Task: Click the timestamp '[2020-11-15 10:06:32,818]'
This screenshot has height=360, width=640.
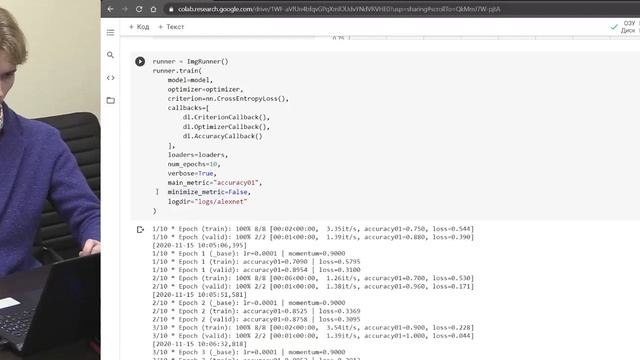Action: pyautogui.click(x=199, y=344)
